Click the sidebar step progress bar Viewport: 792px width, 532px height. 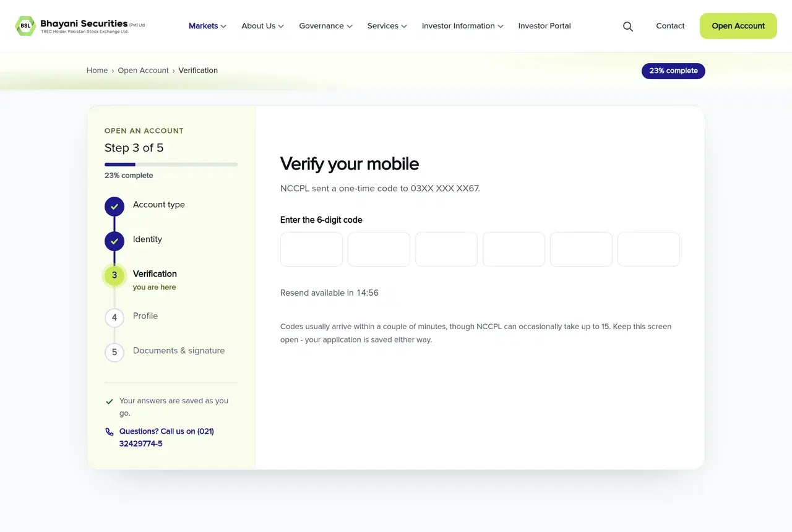tap(171, 165)
